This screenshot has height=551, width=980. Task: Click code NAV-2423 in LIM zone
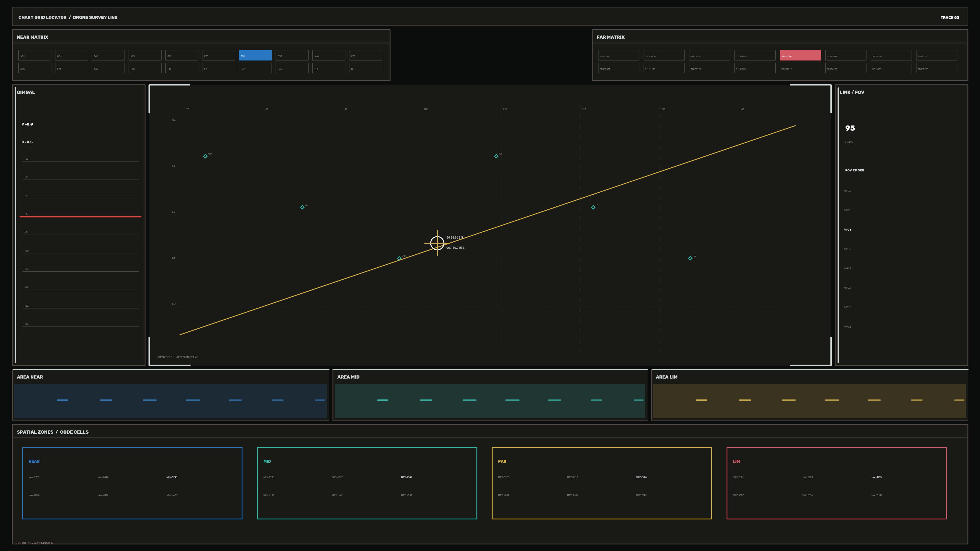coord(807,477)
